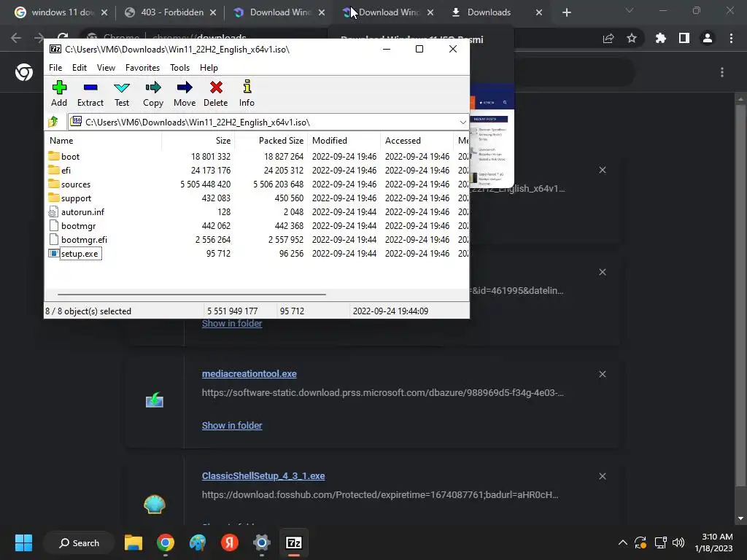Open the Info properties icon
Screen dimensions: 747x560
pyautogui.click(x=247, y=93)
